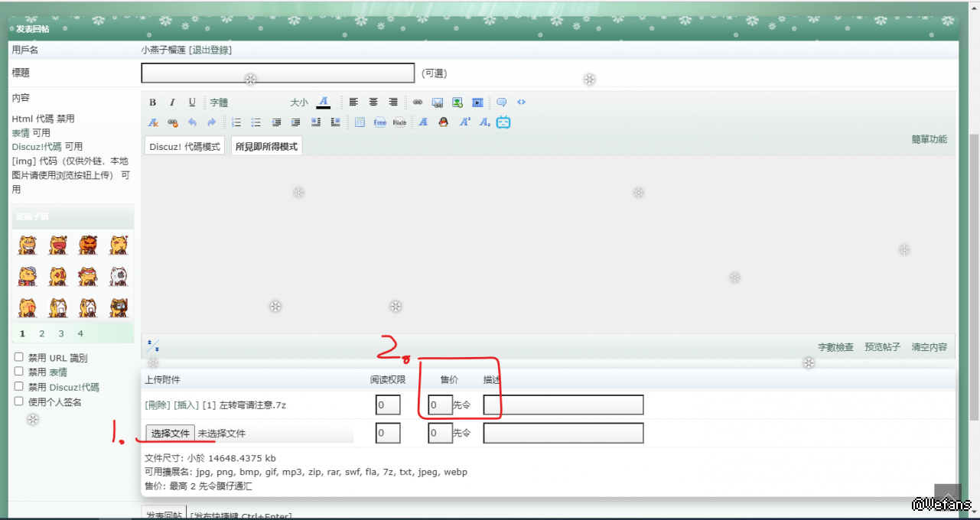Insert a video/media clip icon

pos(477,102)
